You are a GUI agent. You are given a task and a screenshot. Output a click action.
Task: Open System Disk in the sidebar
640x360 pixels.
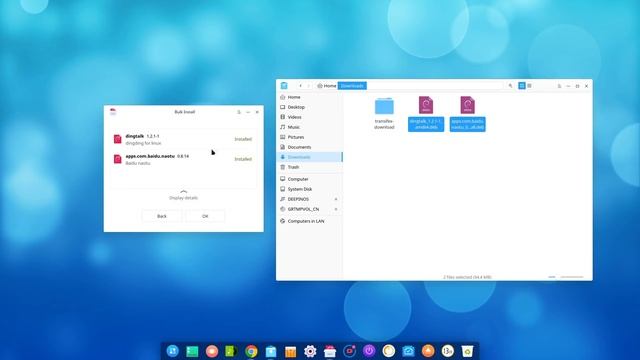click(x=309, y=189)
